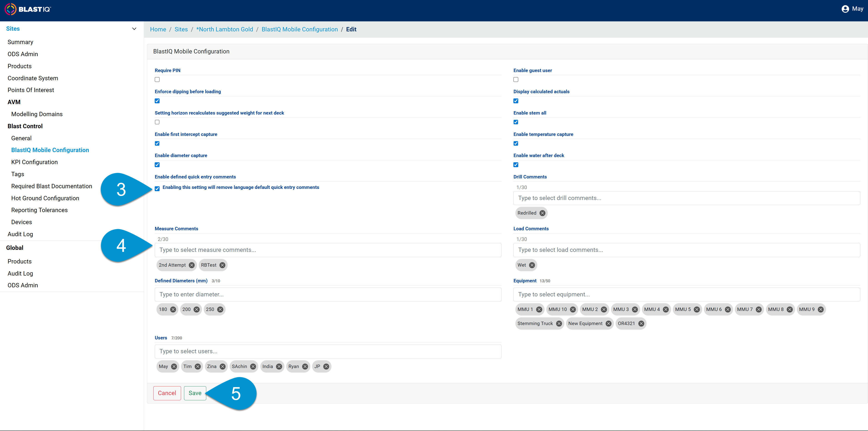This screenshot has width=868, height=431.
Task: Open Summary in the sidebar
Action: 20,42
